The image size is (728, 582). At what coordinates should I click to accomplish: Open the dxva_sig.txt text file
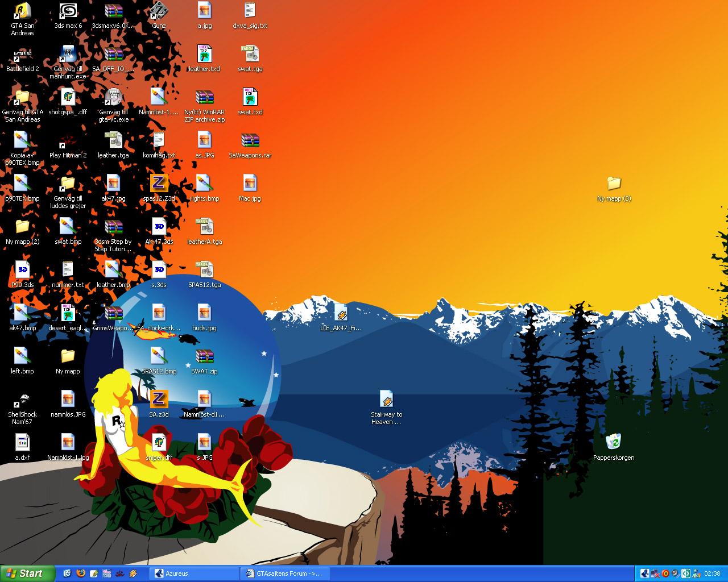pos(250,16)
